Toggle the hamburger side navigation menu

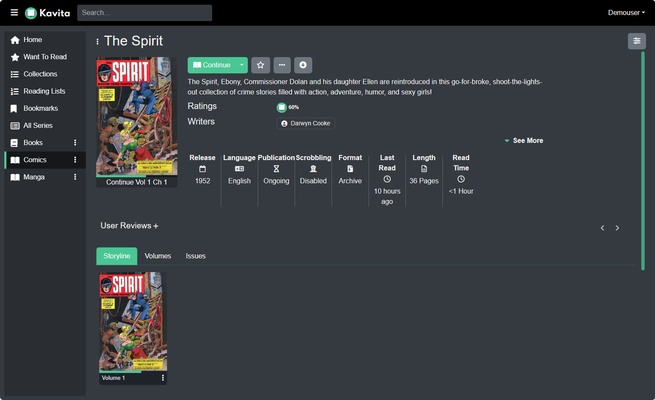pos(14,13)
